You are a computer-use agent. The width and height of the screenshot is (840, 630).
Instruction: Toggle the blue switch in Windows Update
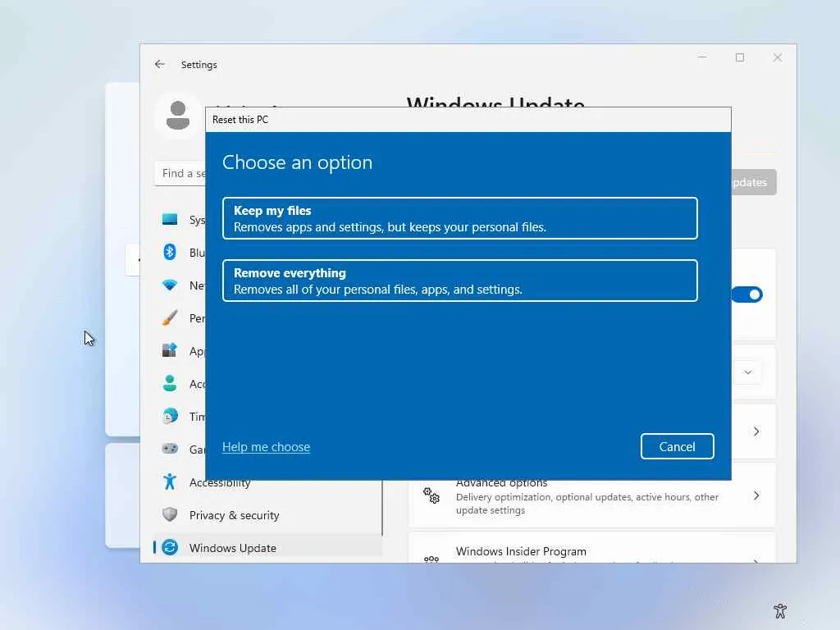(747, 294)
